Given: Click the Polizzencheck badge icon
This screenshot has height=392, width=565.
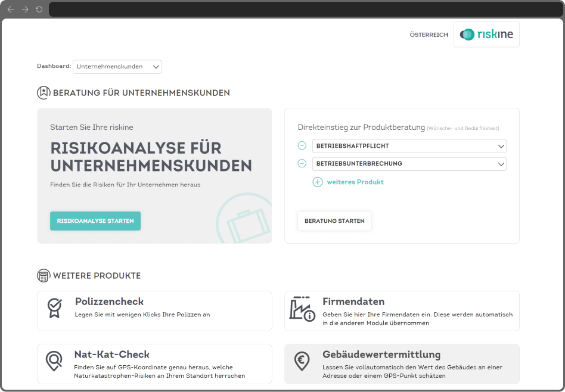Looking at the screenshot, I should pyautogui.click(x=55, y=308).
